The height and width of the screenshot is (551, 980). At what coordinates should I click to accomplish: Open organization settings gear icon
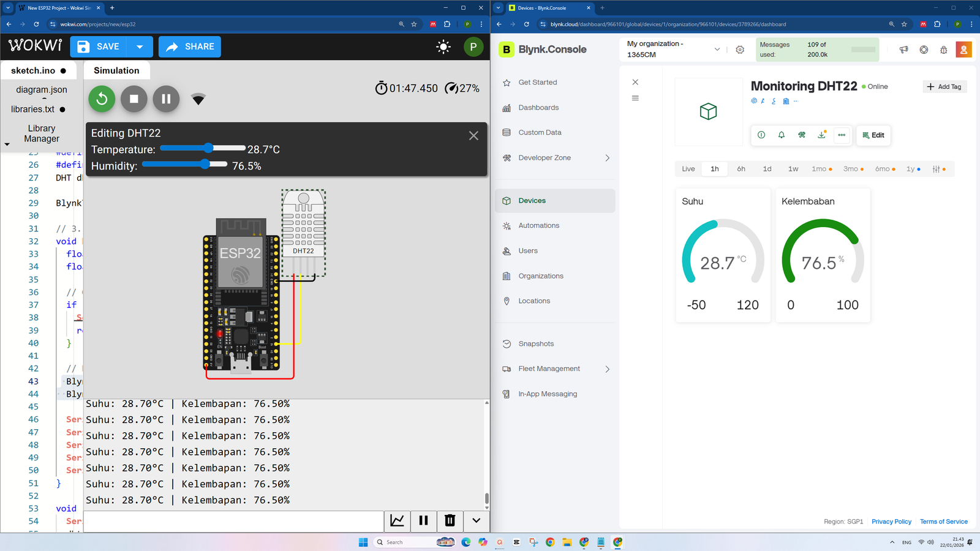point(740,50)
